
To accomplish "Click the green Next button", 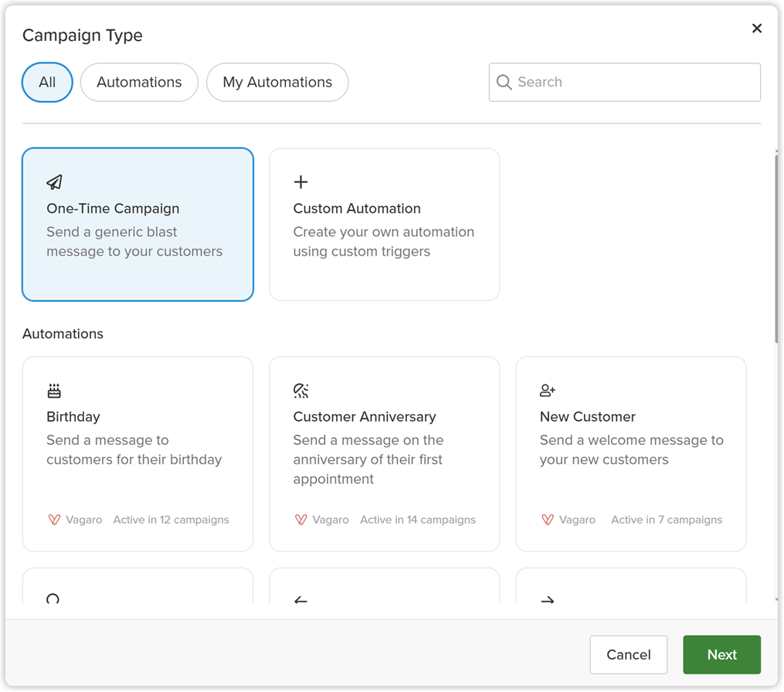I will tap(722, 654).
